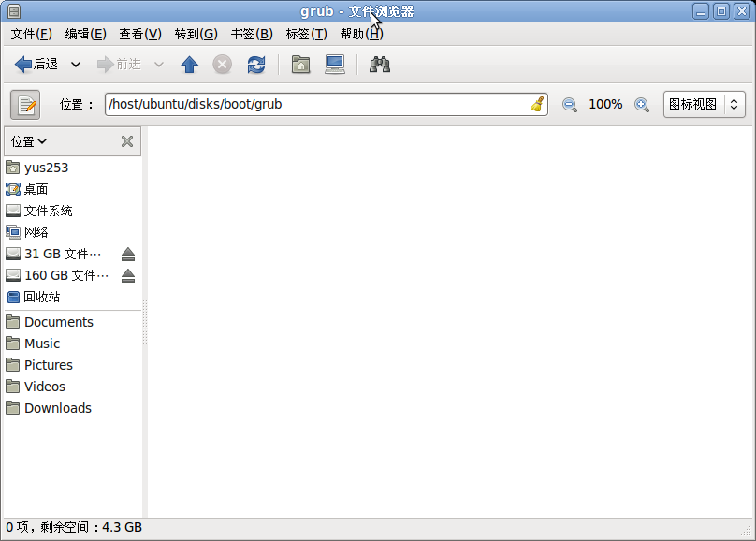This screenshot has height=541, width=756.
Task: Click the window menu icon in title bar
Action: pos(14,11)
